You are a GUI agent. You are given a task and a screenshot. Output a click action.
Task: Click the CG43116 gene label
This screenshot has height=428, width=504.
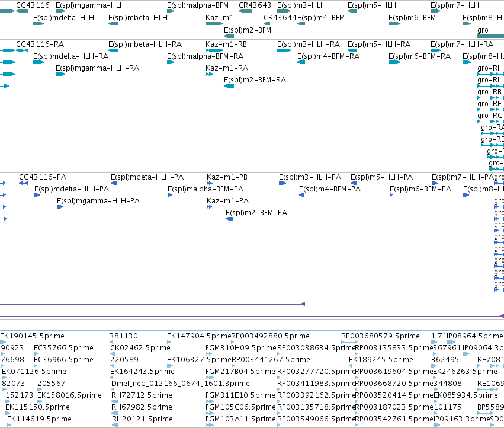[33, 5]
